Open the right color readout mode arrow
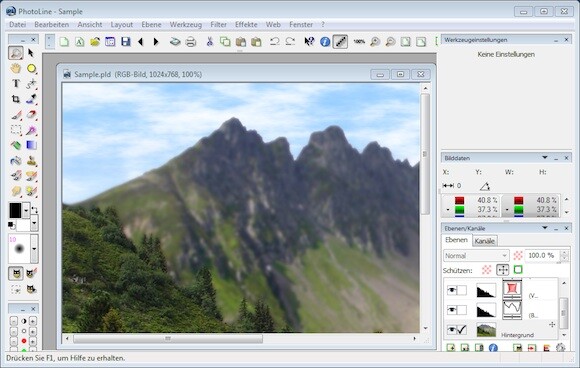 tap(507, 210)
